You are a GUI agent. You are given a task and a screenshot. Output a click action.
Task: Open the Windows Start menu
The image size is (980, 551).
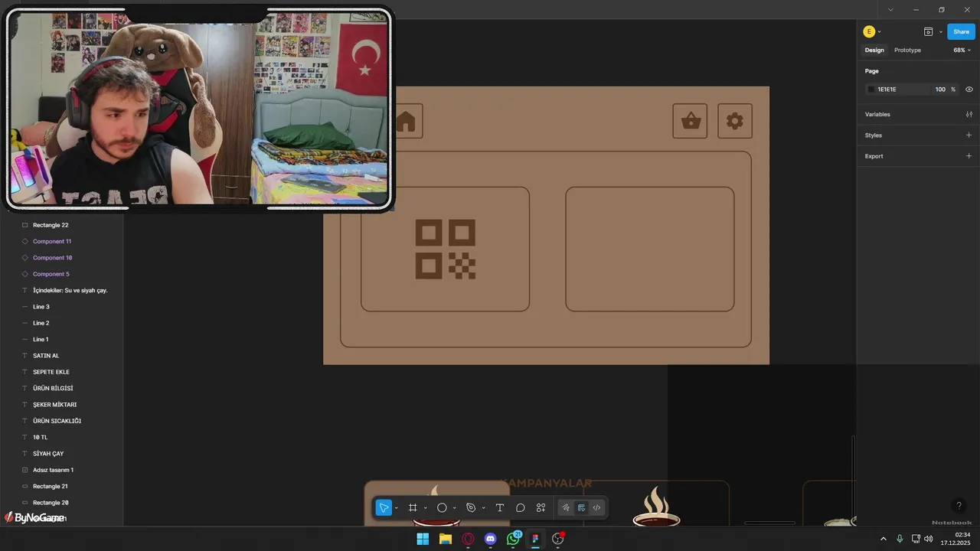[423, 539]
